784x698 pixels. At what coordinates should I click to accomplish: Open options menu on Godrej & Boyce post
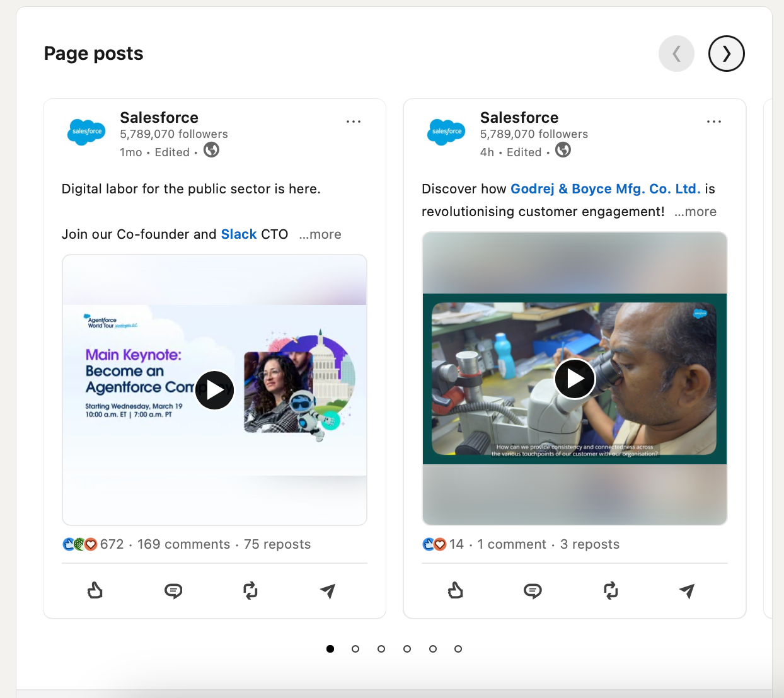click(714, 121)
